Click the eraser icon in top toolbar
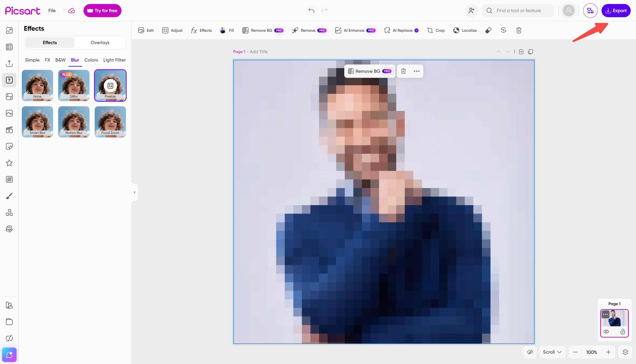Image resolution: width=636 pixels, height=364 pixels. click(488, 30)
